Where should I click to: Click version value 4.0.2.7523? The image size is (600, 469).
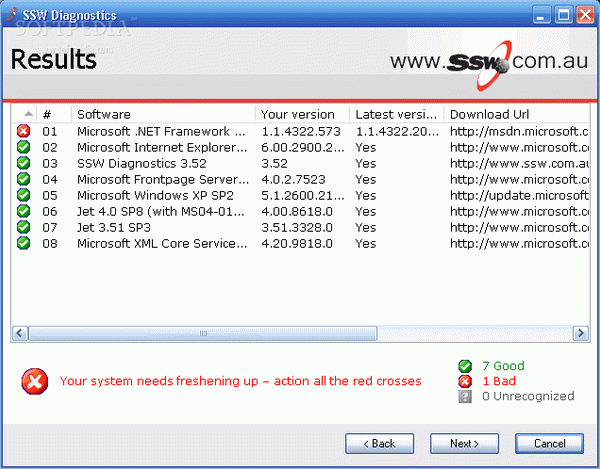click(293, 179)
